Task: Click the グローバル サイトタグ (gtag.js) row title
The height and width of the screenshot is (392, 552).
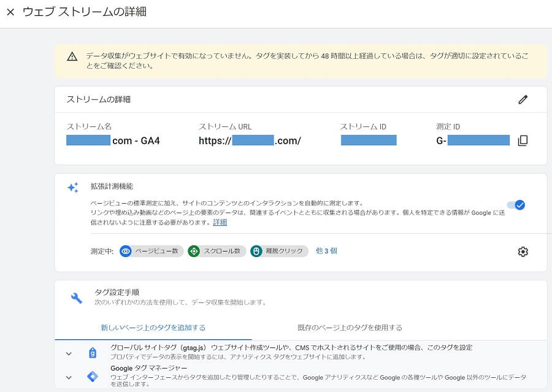Action: pyautogui.click(x=291, y=348)
